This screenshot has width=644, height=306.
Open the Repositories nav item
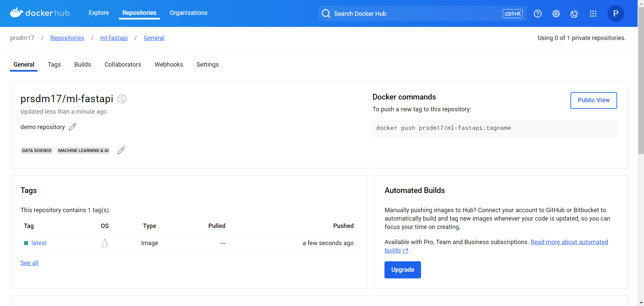pyautogui.click(x=139, y=13)
